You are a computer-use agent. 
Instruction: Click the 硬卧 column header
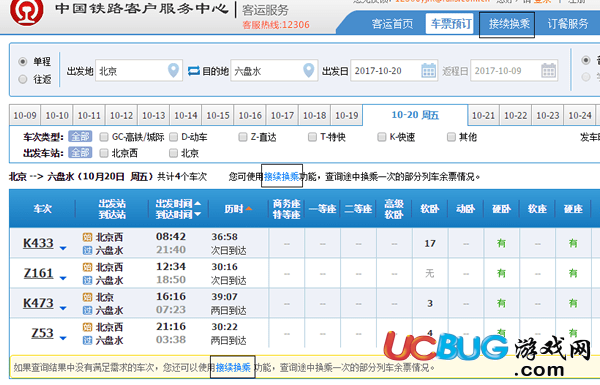501,209
